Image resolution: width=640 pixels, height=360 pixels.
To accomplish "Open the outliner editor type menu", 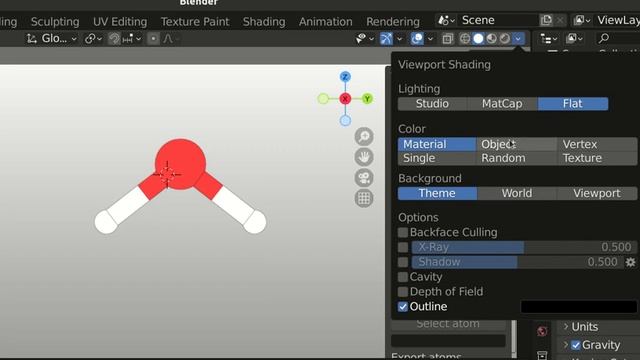I will tap(548, 39).
